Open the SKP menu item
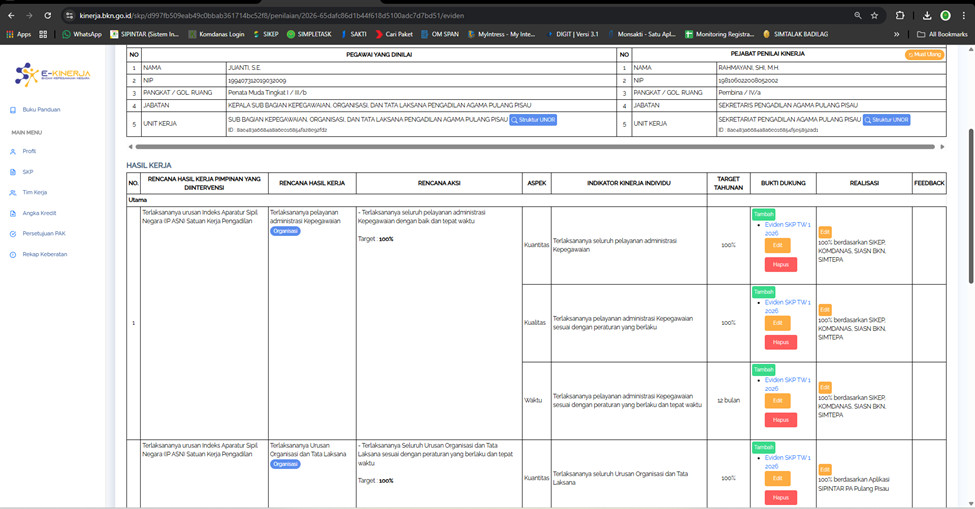This screenshot has height=509, width=975. point(28,172)
